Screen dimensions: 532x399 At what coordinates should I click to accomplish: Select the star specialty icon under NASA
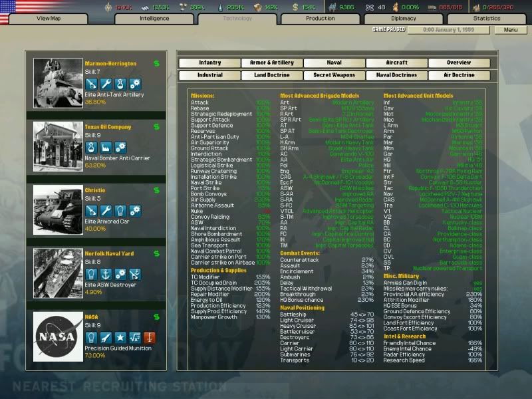tap(120, 337)
